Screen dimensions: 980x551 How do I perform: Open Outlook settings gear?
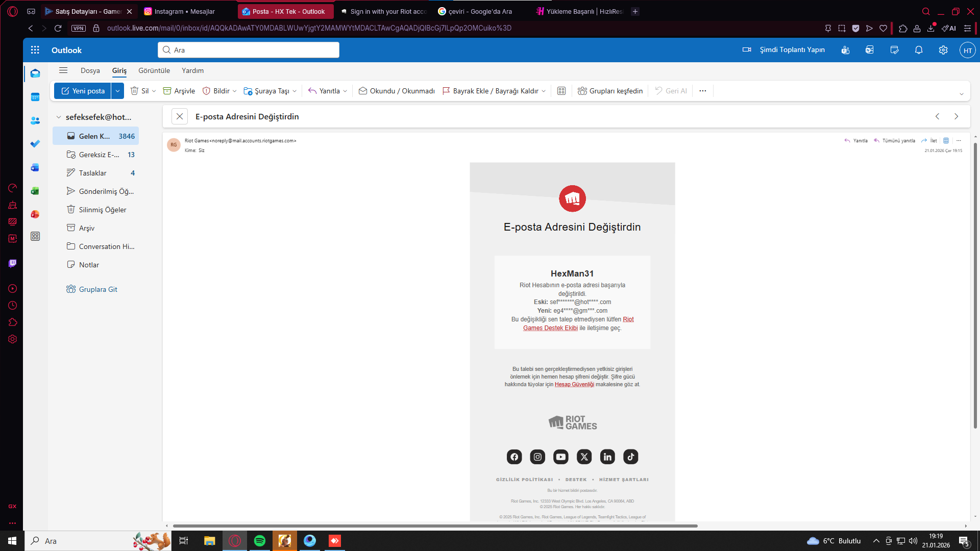tap(943, 50)
